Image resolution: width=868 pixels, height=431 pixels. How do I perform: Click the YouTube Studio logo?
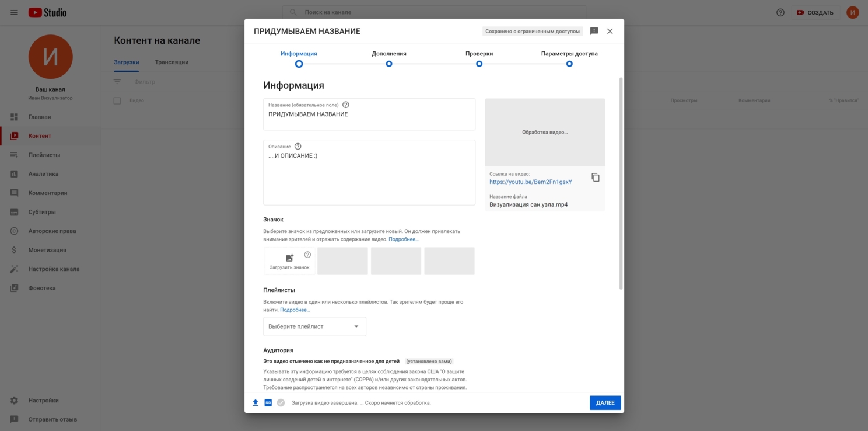47,12
